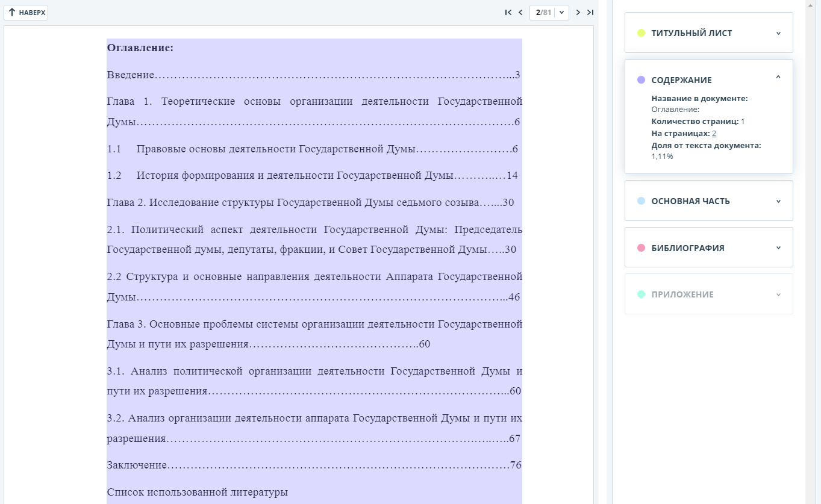Expand the Титульный лист section
The image size is (821, 504).
[x=778, y=33]
